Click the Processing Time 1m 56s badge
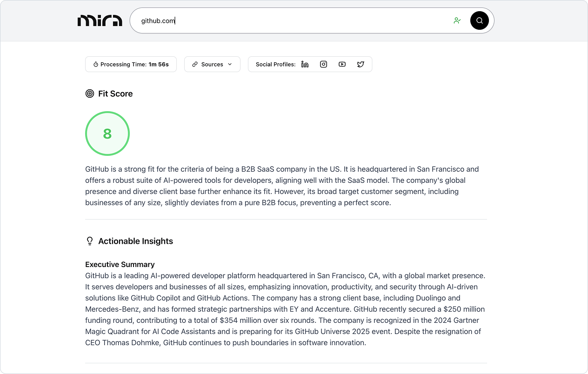Image resolution: width=588 pixels, height=374 pixels. pos(131,64)
